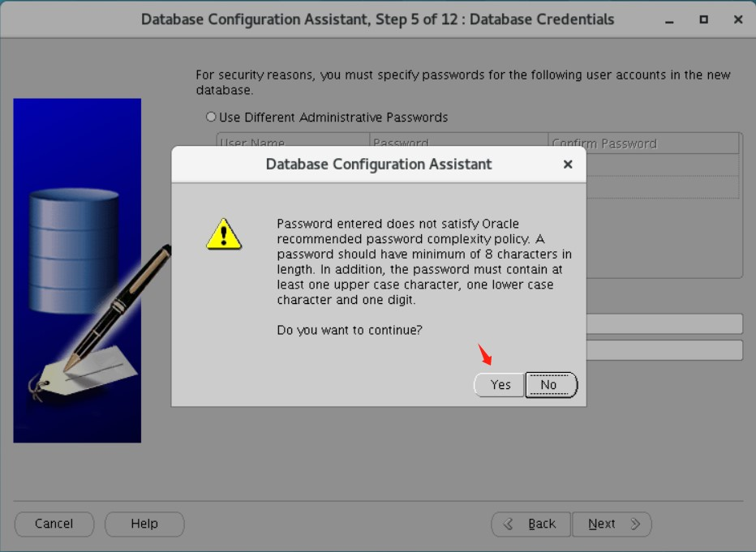Click the User Name column header
This screenshot has width=756, height=552.
[x=293, y=143]
